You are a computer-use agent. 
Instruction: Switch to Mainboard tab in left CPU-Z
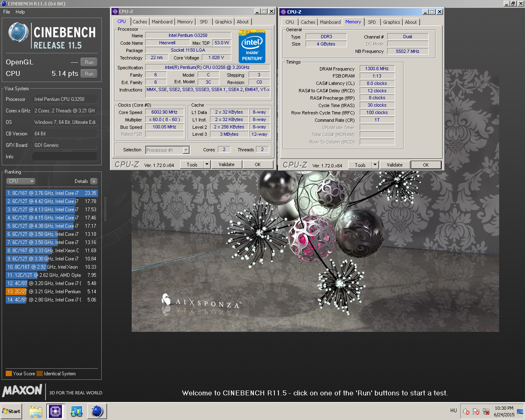tap(162, 22)
